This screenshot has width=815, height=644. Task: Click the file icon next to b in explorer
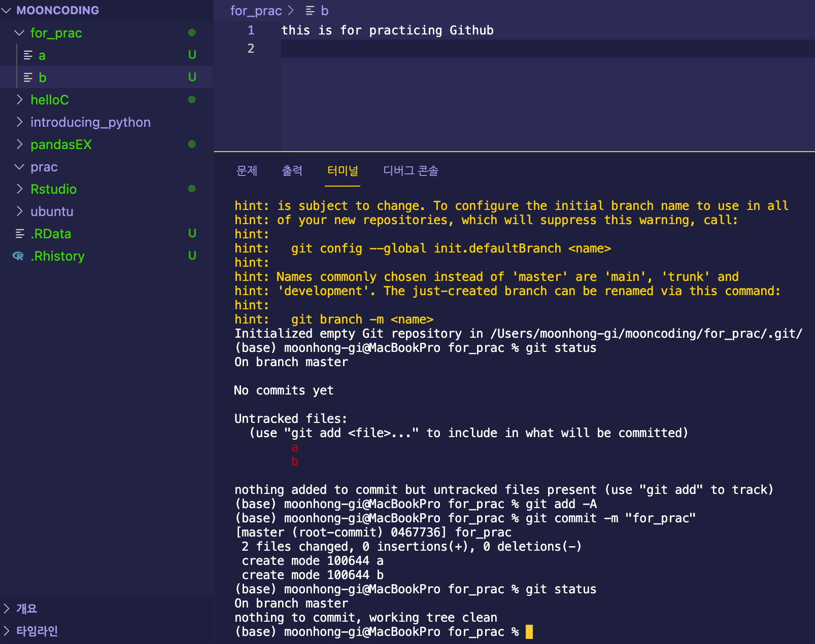tap(28, 78)
